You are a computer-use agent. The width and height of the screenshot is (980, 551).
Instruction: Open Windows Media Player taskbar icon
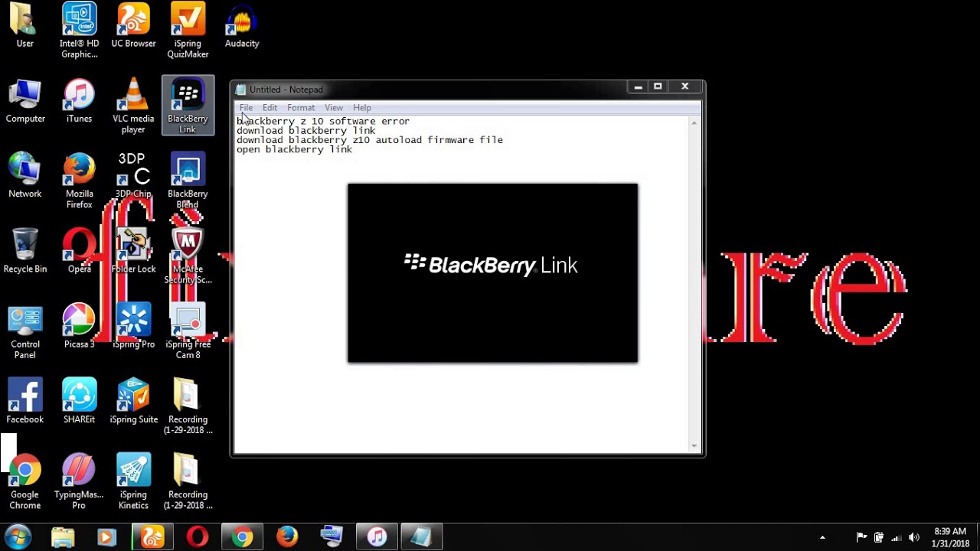pyautogui.click(x=107, y=537)
